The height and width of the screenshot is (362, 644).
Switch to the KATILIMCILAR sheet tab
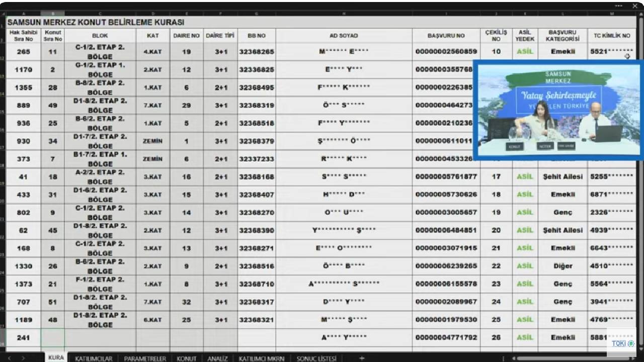tap(94, 358)
